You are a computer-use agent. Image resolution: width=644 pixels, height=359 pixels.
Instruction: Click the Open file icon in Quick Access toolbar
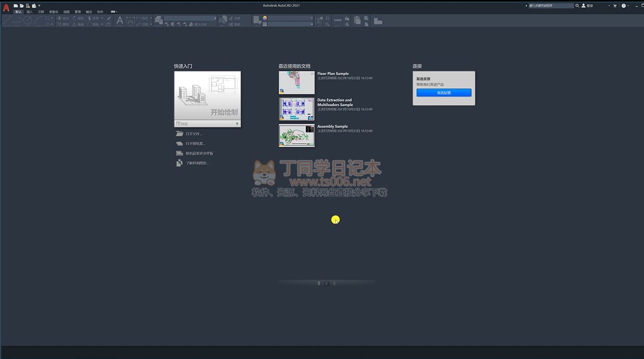(22, 6)
